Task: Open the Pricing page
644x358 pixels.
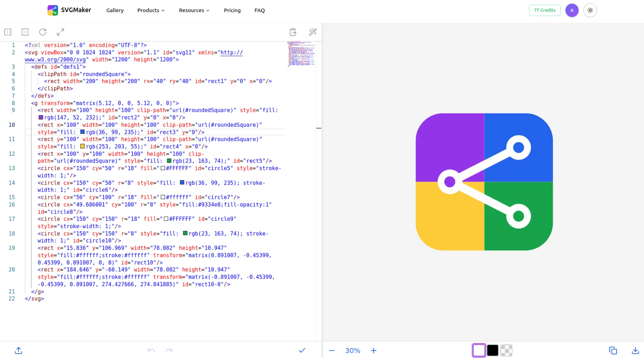Action: tap(232, 10)
